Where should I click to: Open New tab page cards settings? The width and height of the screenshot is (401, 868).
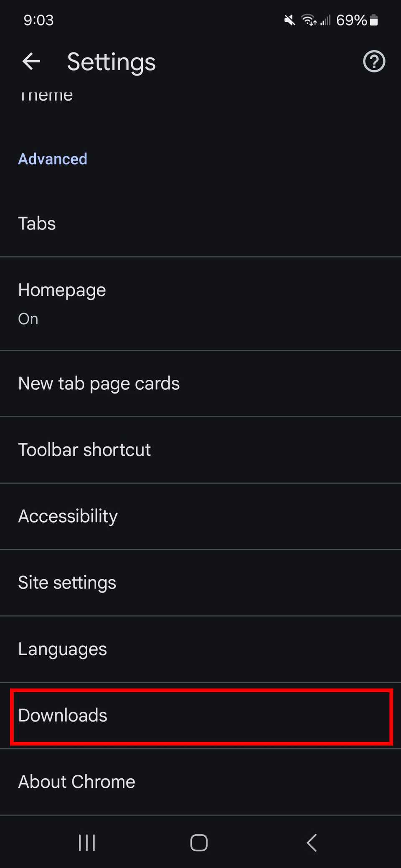click(200, 383)
